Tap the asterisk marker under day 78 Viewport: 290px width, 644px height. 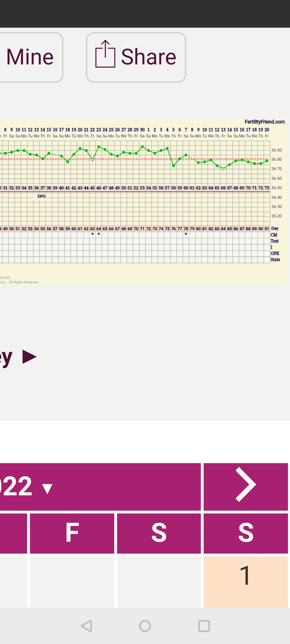[186, 234]
